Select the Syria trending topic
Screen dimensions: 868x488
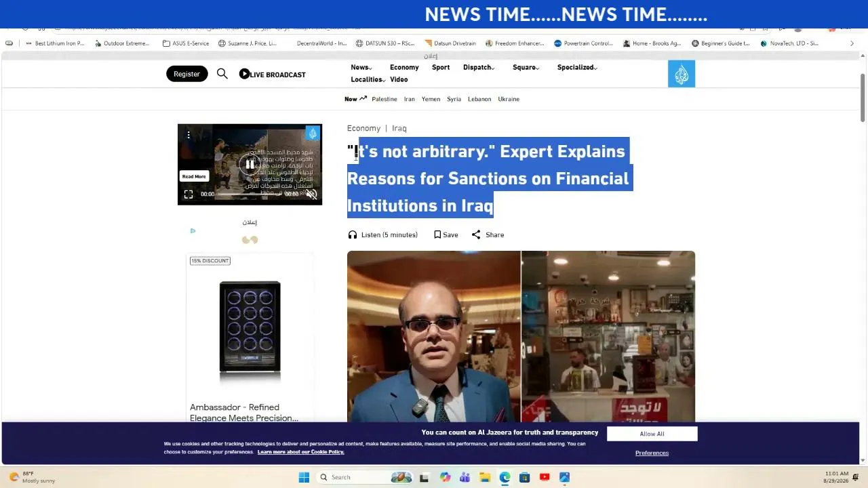pos(454,99)
